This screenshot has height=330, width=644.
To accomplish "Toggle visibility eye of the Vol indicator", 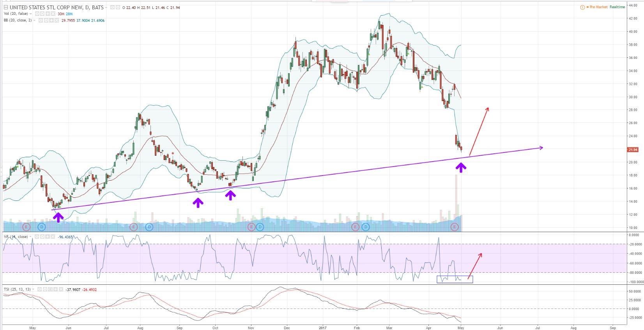I will [36, 14].
